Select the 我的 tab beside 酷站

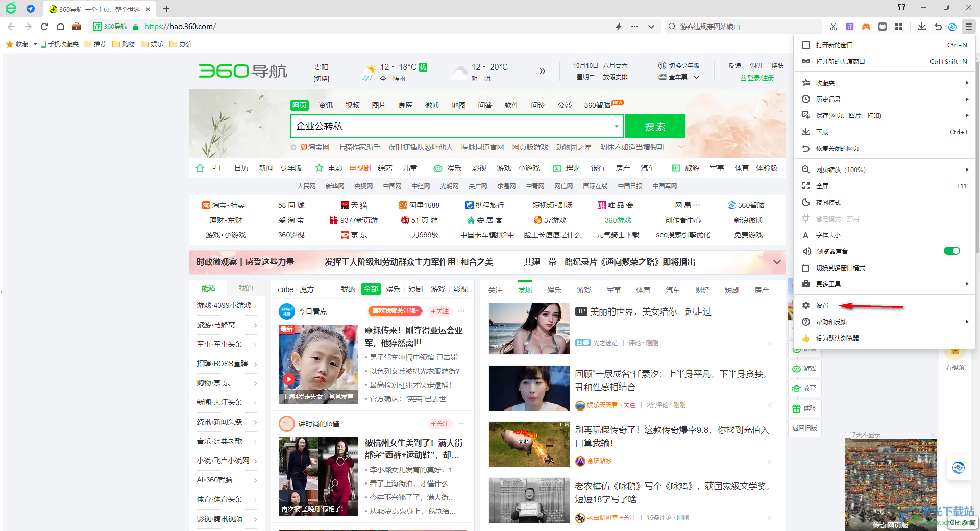click(x=246, y=288)
